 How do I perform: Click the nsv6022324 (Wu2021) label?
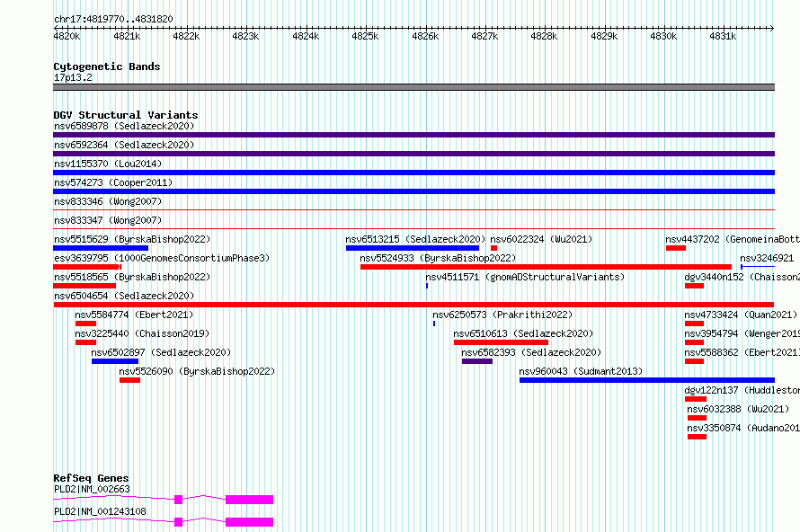point(541,239)
